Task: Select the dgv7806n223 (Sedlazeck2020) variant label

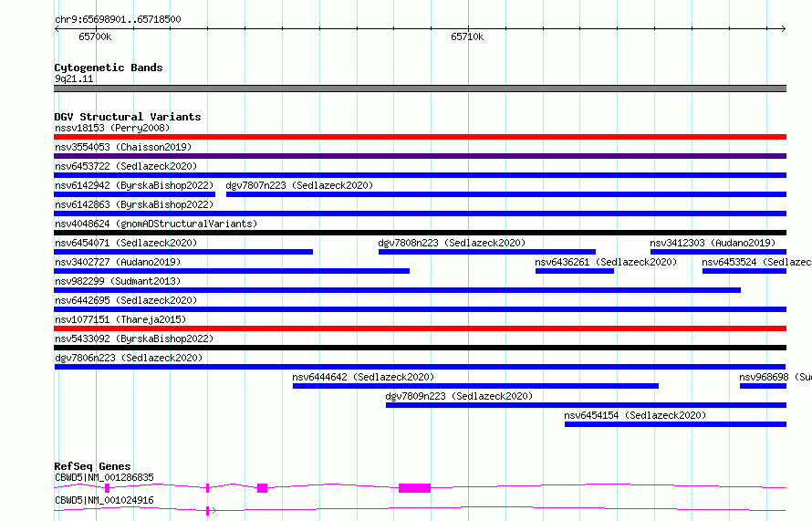Action: (x=129, y=358)
